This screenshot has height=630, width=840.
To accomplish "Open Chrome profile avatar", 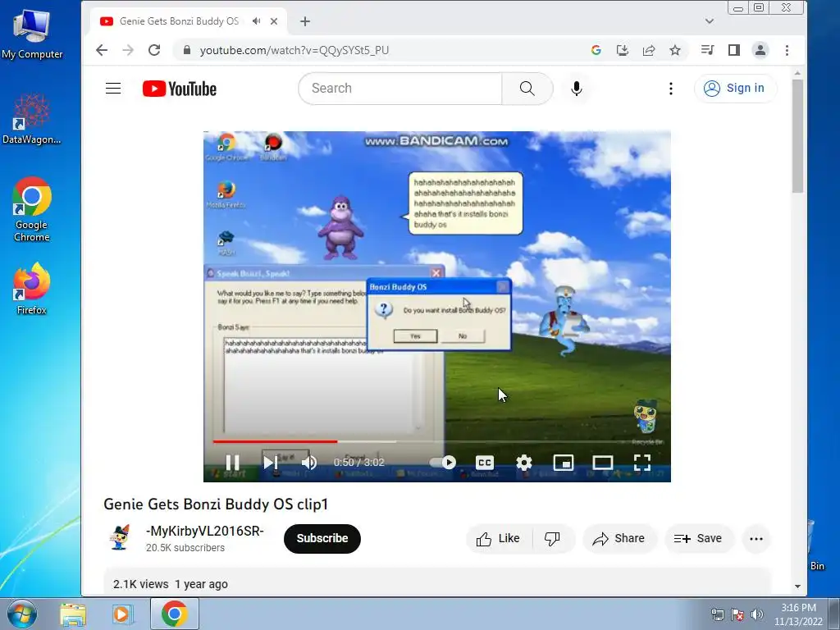I will pos(760,50).
